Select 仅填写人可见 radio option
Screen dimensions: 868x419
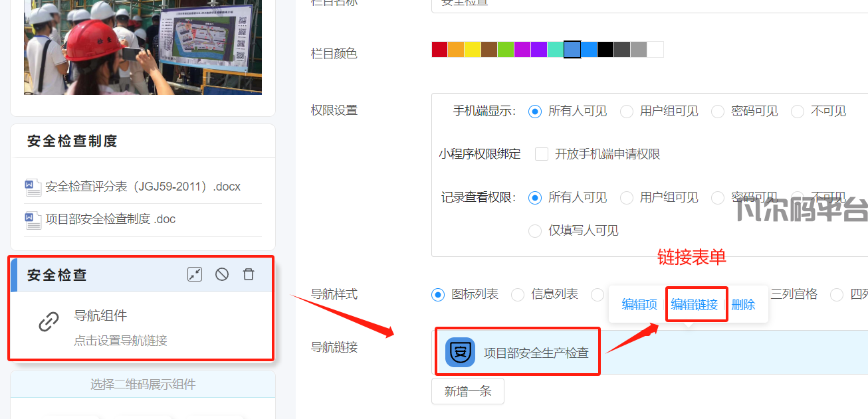(x=535, y=230)
